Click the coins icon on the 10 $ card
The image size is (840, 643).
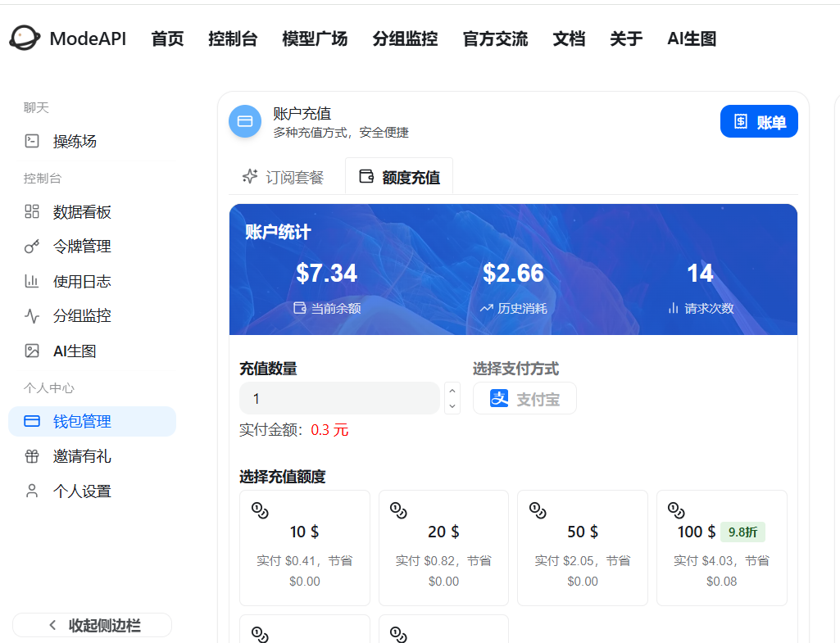tap(260, 510)
